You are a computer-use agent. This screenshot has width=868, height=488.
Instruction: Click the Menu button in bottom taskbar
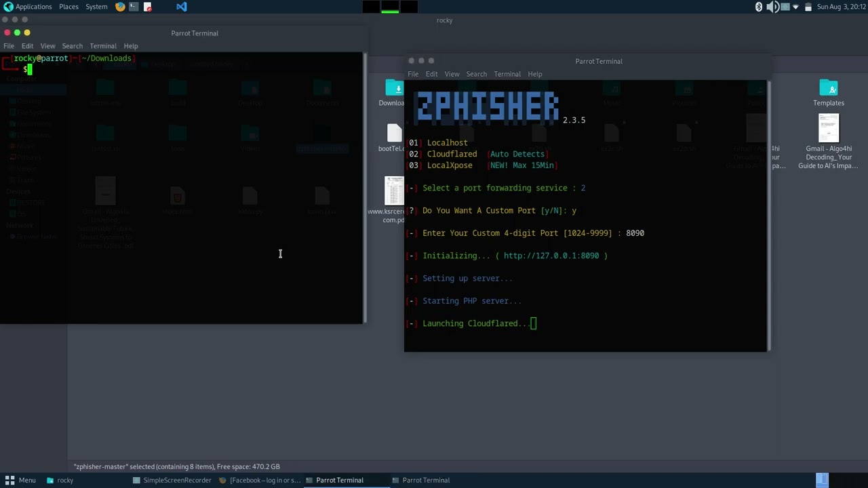(x=20, y=480)
